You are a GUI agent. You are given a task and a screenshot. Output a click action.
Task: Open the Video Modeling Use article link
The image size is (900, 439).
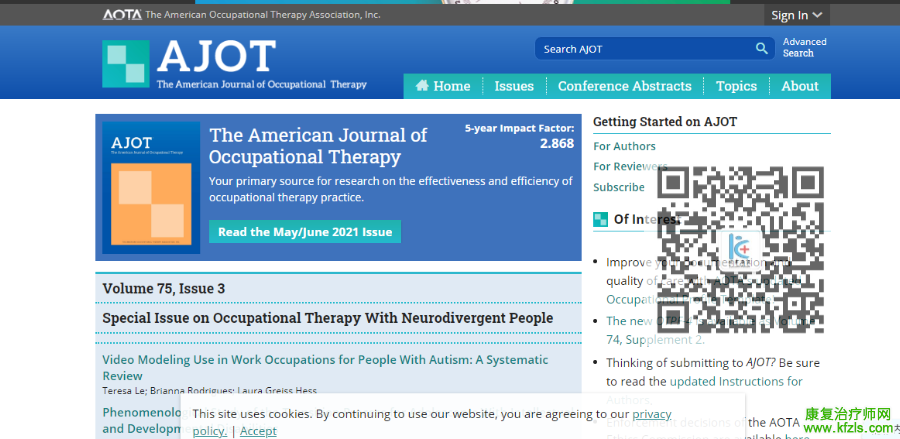(325, 360)
